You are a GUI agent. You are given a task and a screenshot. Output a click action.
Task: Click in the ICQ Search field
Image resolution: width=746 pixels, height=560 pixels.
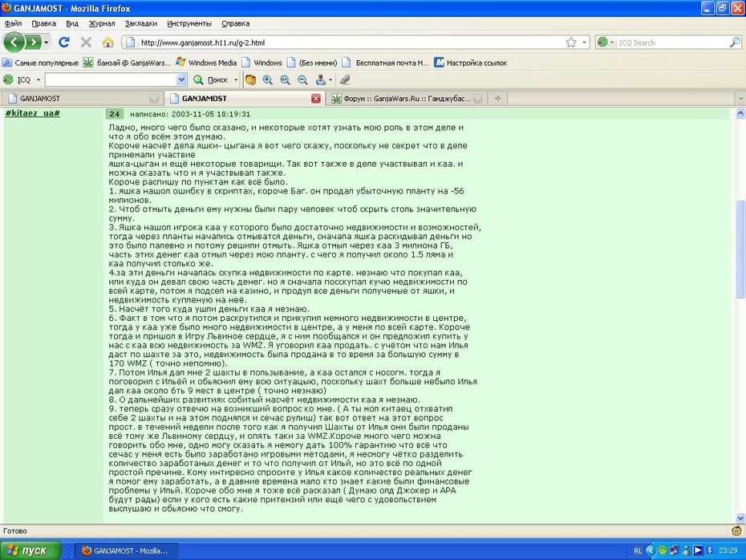click(673, 43)
